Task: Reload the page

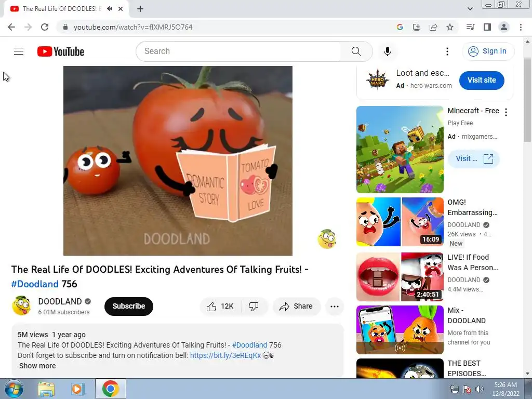Action: click(45, 27)
